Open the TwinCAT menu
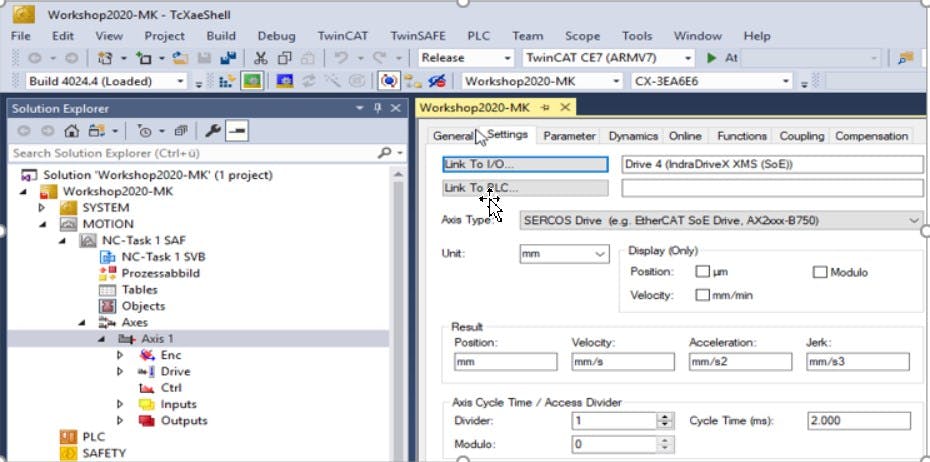 coord(342,36)
